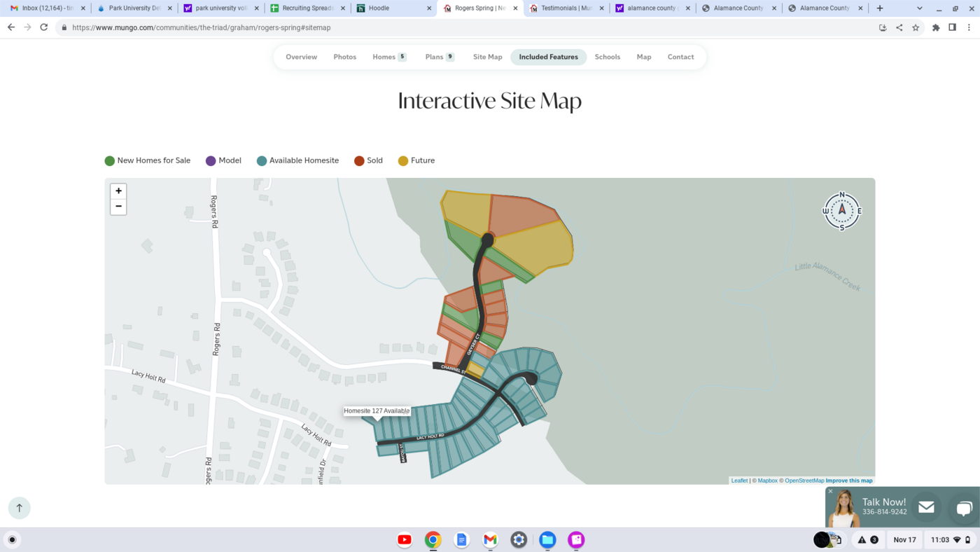Screen dimensions: 980x552
Task: Switch to the Recruiting Spreadsheet tab
Action: [x=308, y=8]
